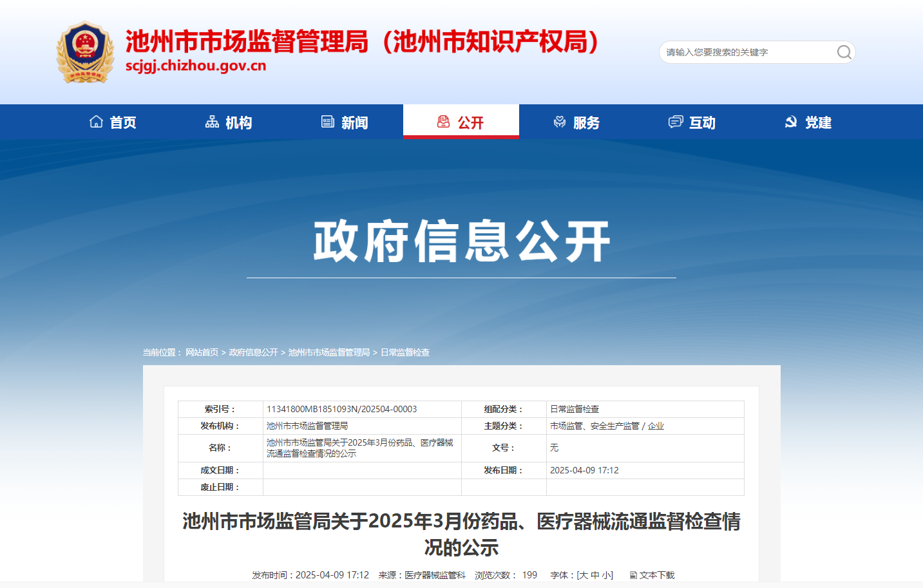Image resolution: width=923 pixels, height=588 pixels.
Task: Click the newspaper icon beside 新闻
Action: coord(328,122)
